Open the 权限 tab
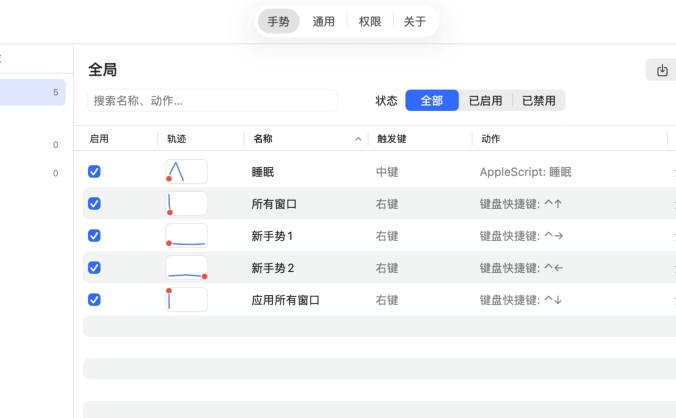 click(370, 21)
